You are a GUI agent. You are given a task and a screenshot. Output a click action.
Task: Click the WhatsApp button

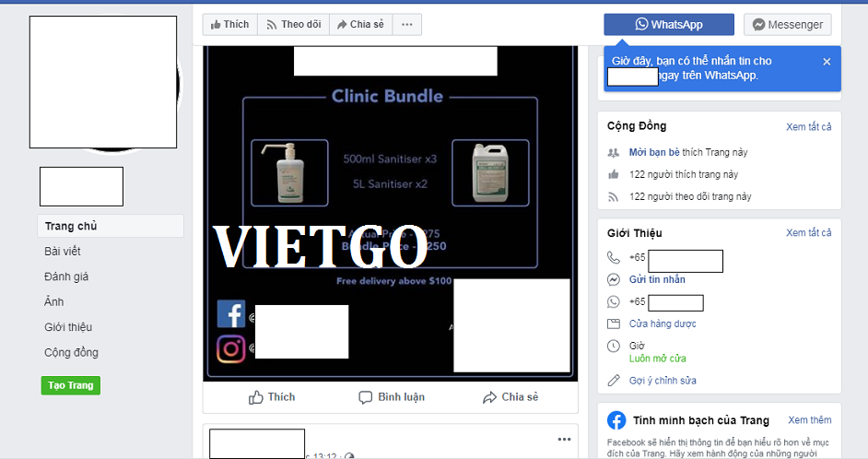(x=669, y=24)
